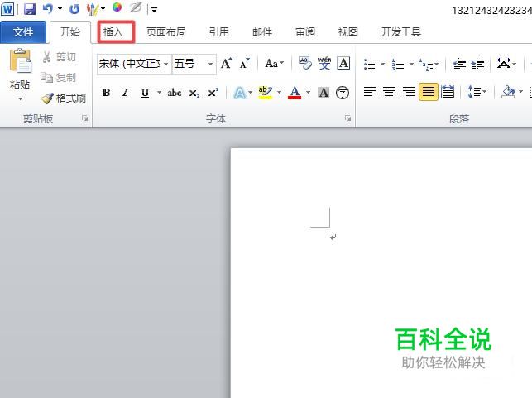Toggle Superscript formatting

click(213, 93)
